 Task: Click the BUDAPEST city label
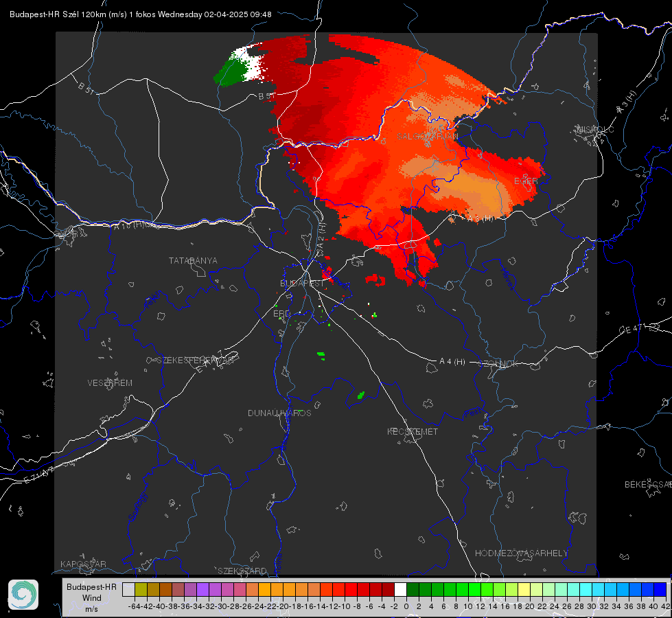pos(302,284)
